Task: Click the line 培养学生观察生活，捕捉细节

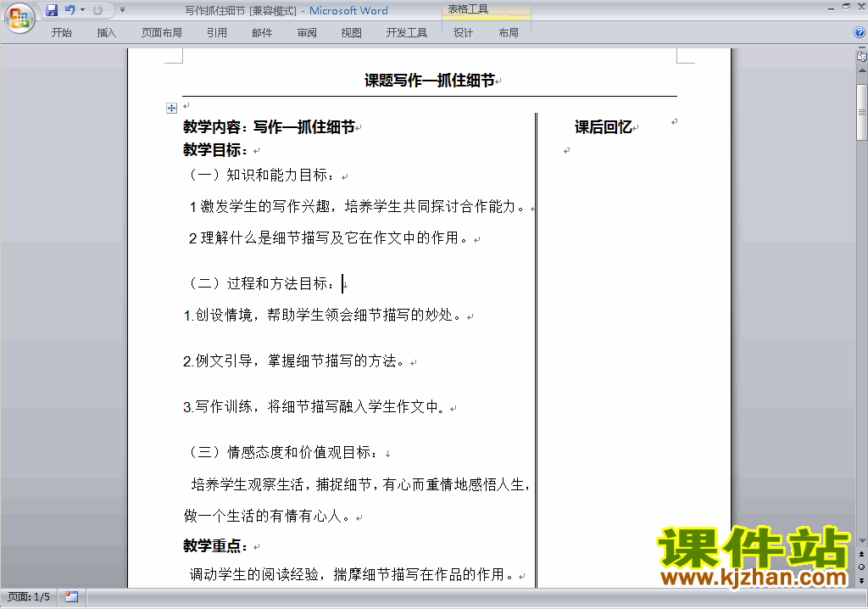Action: 360,485
